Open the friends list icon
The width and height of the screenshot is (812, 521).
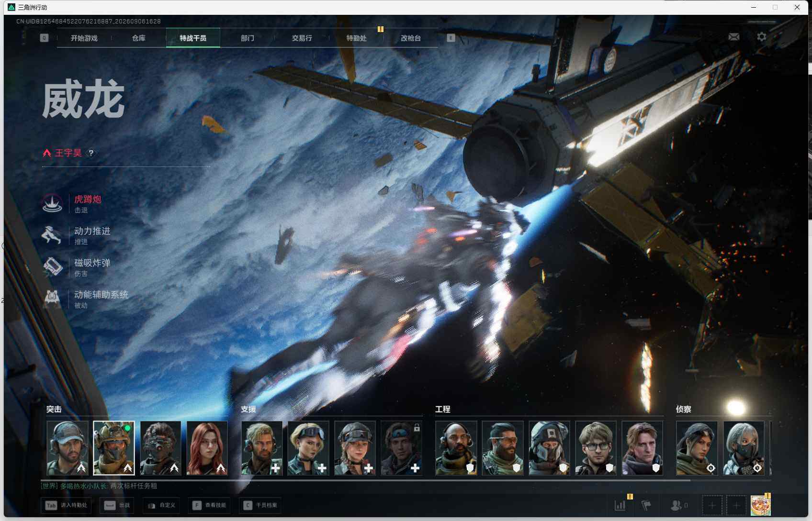[x=678, y=505]
